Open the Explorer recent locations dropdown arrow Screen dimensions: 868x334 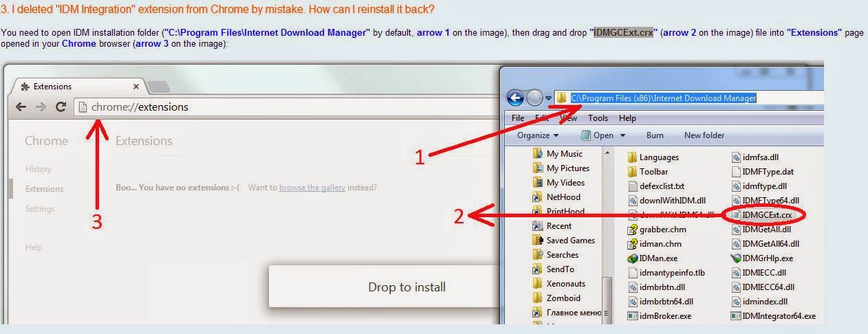click(x=548, y=98)
